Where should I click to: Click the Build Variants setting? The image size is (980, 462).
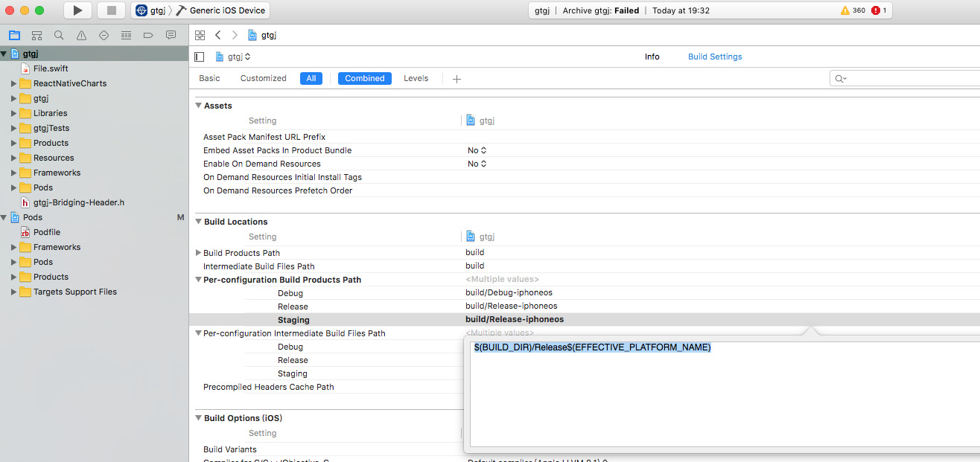pos(230,449)
